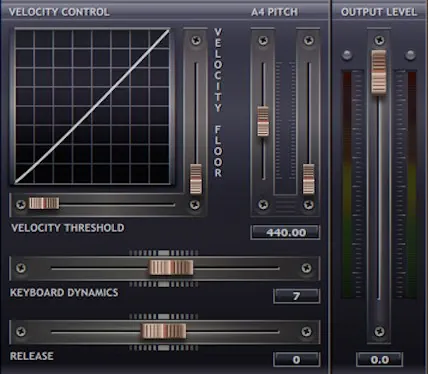The width and height of the screenshot is (428, 374).
Task: Click the Release value field 0
Action: pyautogui.click(x=296, y=360)
